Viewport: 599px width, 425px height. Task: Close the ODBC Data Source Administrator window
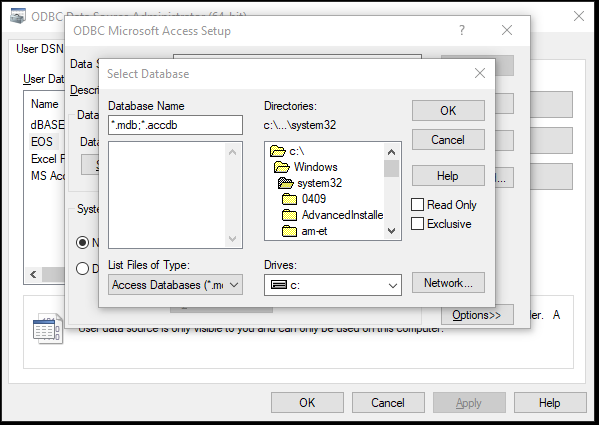click(x=579, y=16)
